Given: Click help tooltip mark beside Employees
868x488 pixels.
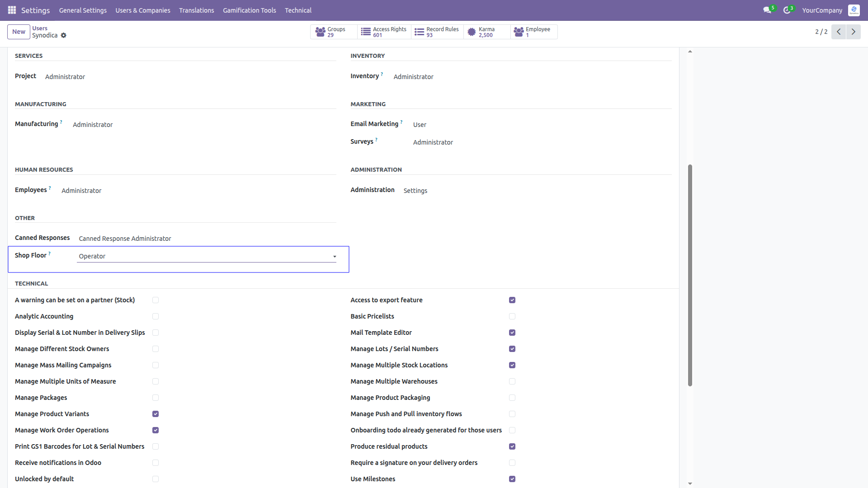Looking at the screenshot, I should point(50,188).
